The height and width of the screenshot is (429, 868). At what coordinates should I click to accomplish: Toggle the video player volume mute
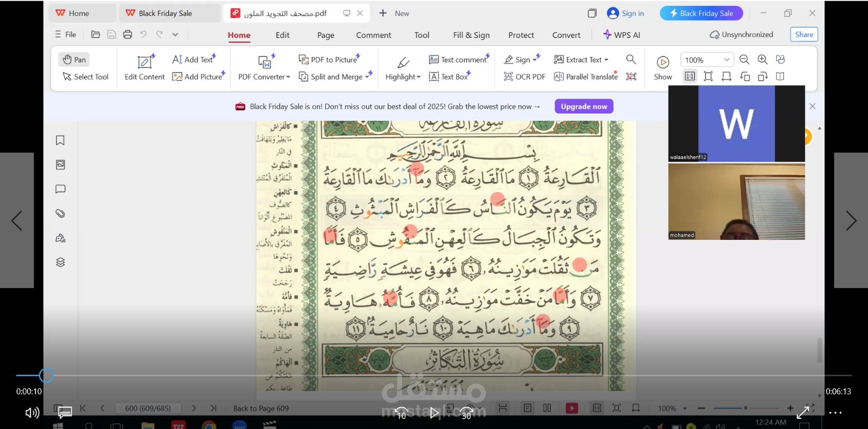pos(32,413)
